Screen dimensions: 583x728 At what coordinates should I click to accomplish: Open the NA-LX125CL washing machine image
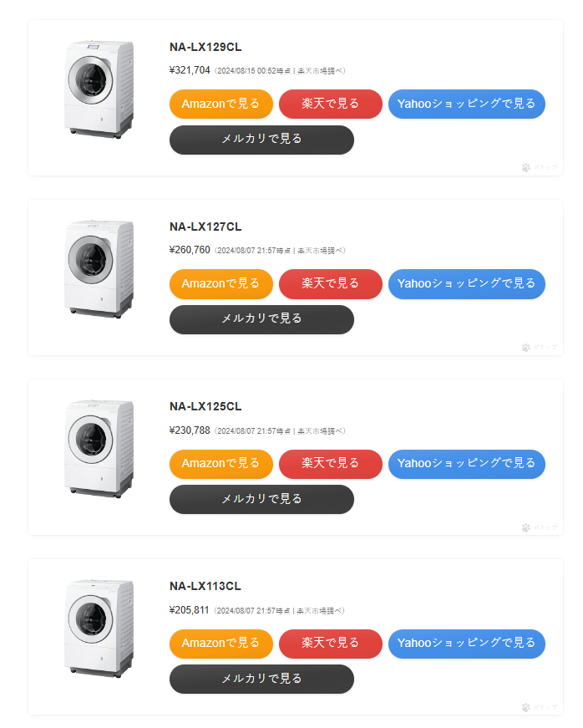pyautogui.click(x=99, y=449)
